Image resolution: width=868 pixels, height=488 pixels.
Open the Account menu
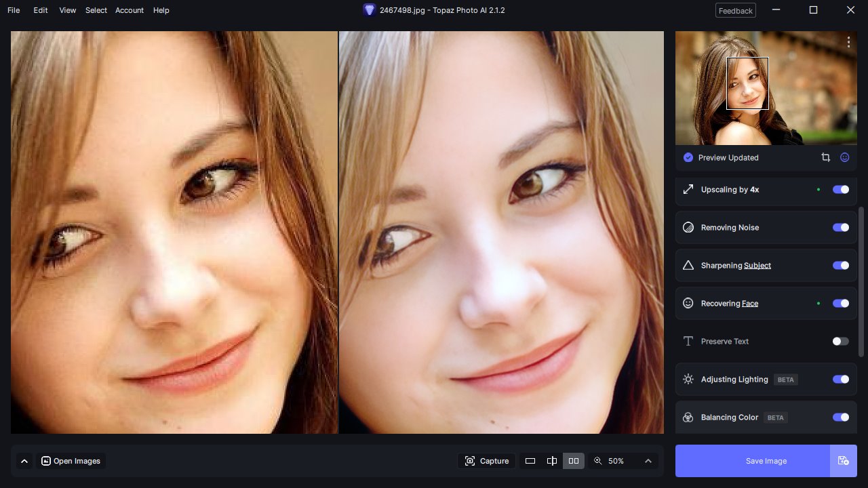tap(129, 10)
